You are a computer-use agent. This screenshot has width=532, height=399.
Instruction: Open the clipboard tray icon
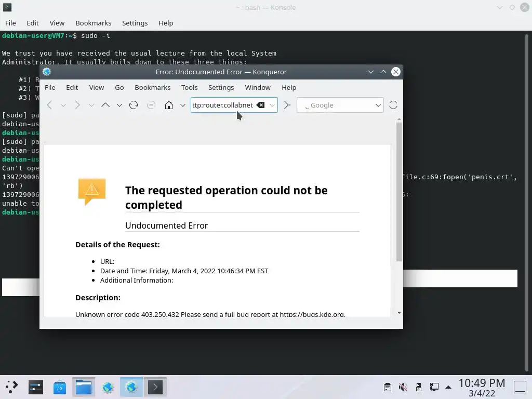click(x=388, y=387)
